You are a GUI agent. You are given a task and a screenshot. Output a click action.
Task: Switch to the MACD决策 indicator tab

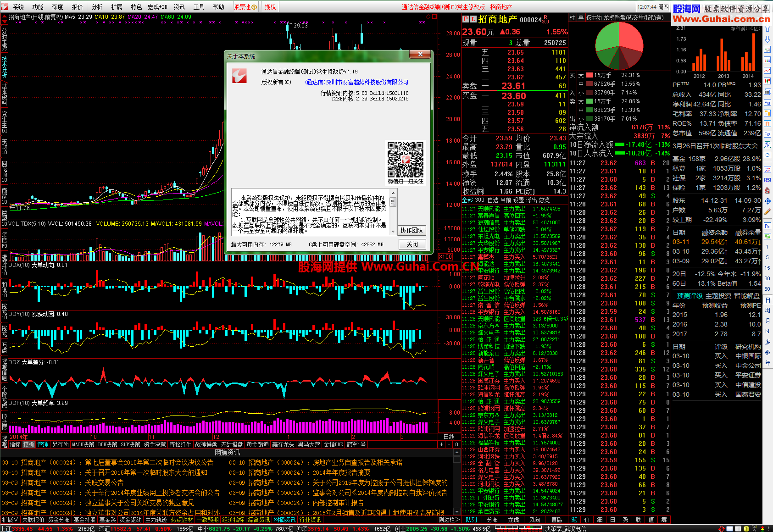point(83,444)
